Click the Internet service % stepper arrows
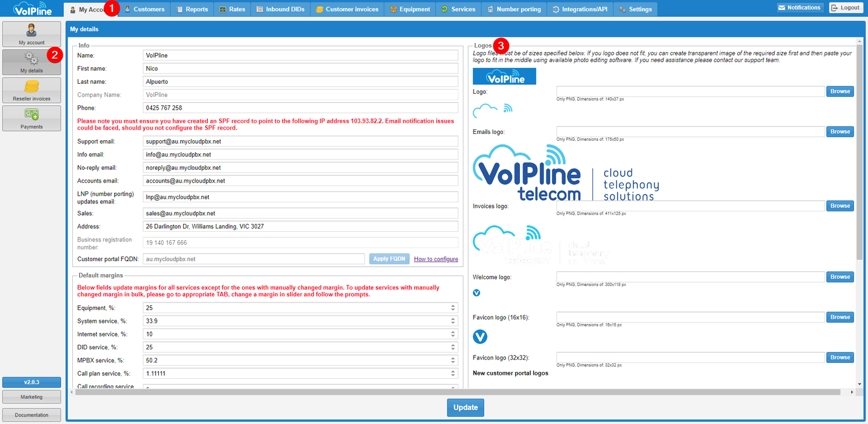Image resolution: width=868 pixels, height=424 pixels. tap(453, 334)
